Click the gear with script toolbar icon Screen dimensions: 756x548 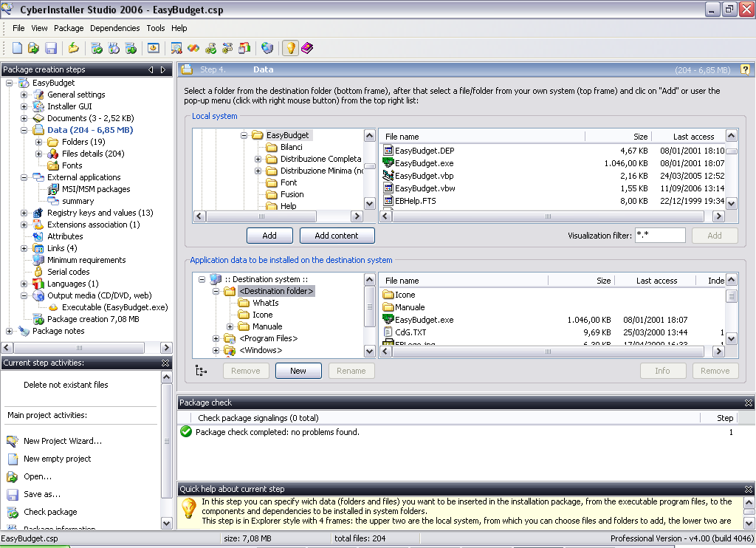(227, 48)
